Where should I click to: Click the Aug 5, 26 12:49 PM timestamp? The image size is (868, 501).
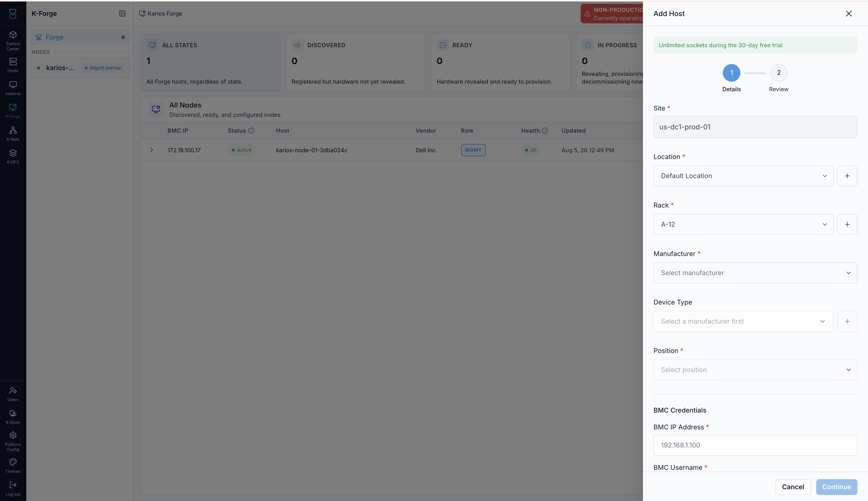587,150
